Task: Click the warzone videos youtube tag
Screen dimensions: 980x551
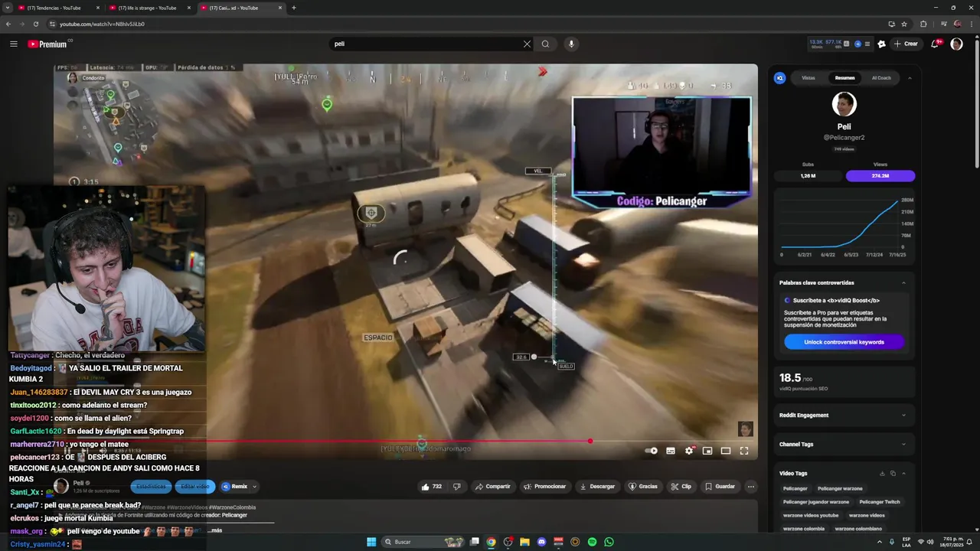Action: tap(811, 515)
